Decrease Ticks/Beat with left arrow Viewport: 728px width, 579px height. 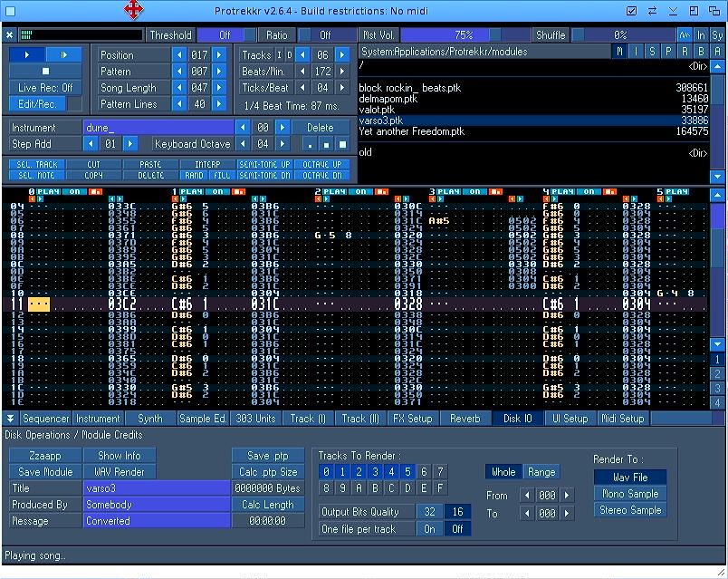tap(302, 87)
